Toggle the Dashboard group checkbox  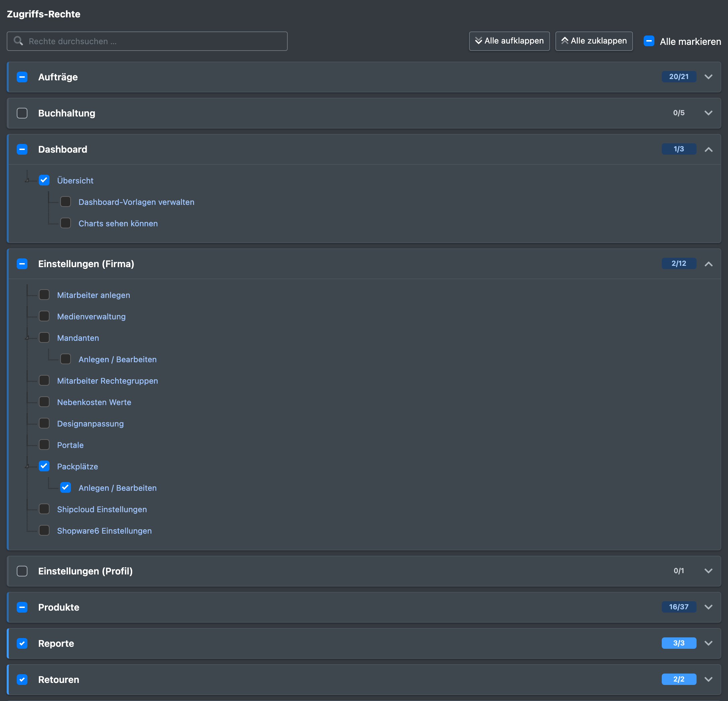[x=22, y=149]
